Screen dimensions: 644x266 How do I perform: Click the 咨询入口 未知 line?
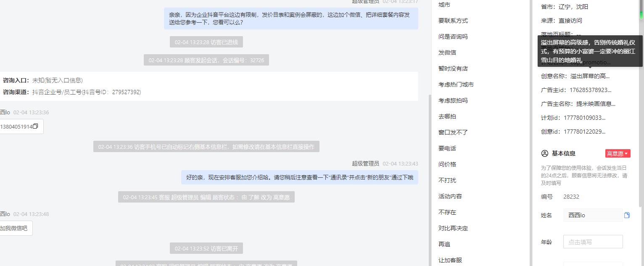(42, 80)
